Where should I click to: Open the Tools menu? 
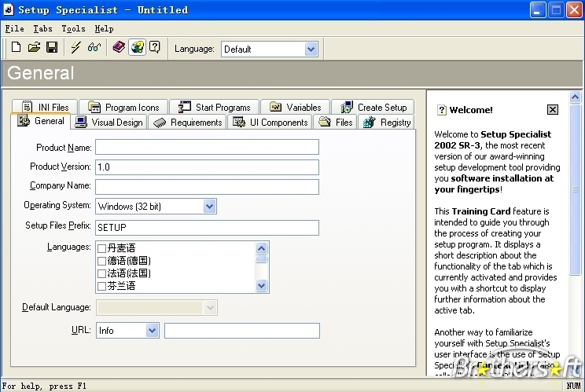[x=73, y=29]
